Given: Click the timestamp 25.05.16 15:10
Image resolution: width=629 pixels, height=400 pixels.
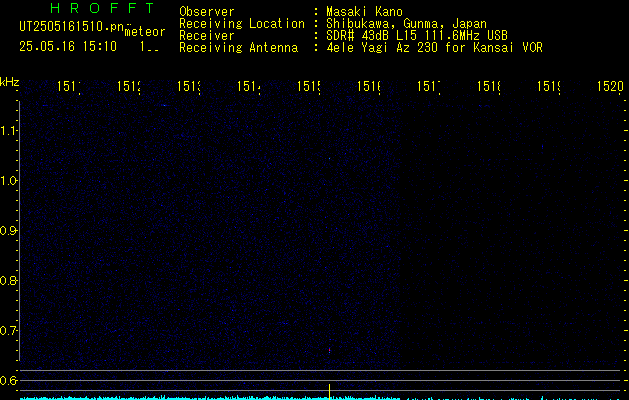Looking at the screenshot, I should point(68,46).
